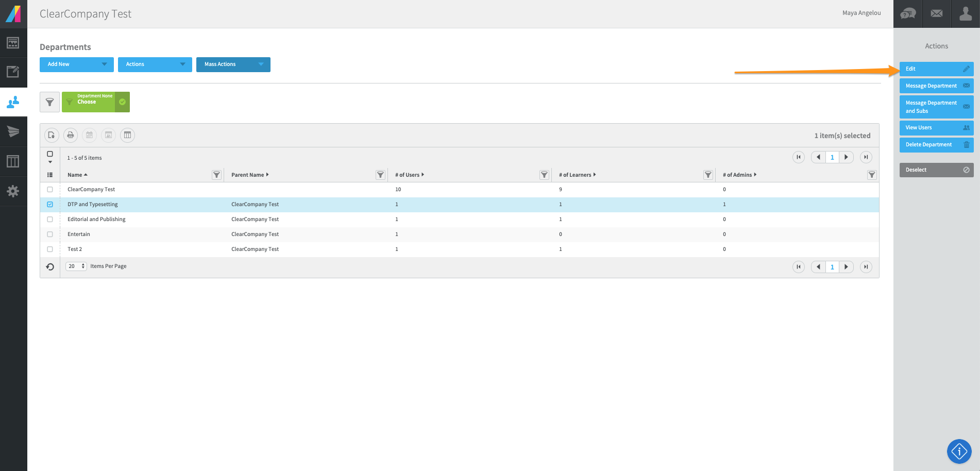Uncheck the DTP and Typesetting row checkbox
Image resolution: width=980 pixels, height=471 pixels.
(x=50, y=205)
